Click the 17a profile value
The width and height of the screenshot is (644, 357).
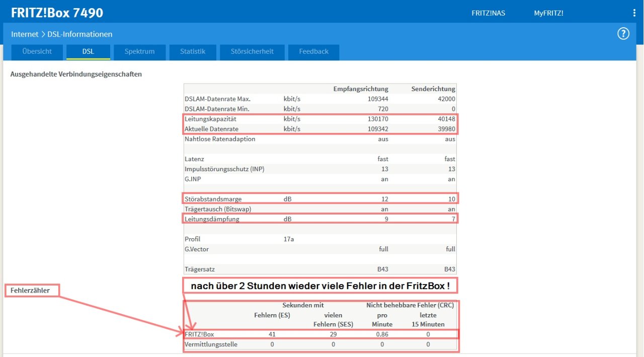pos(289,239)
